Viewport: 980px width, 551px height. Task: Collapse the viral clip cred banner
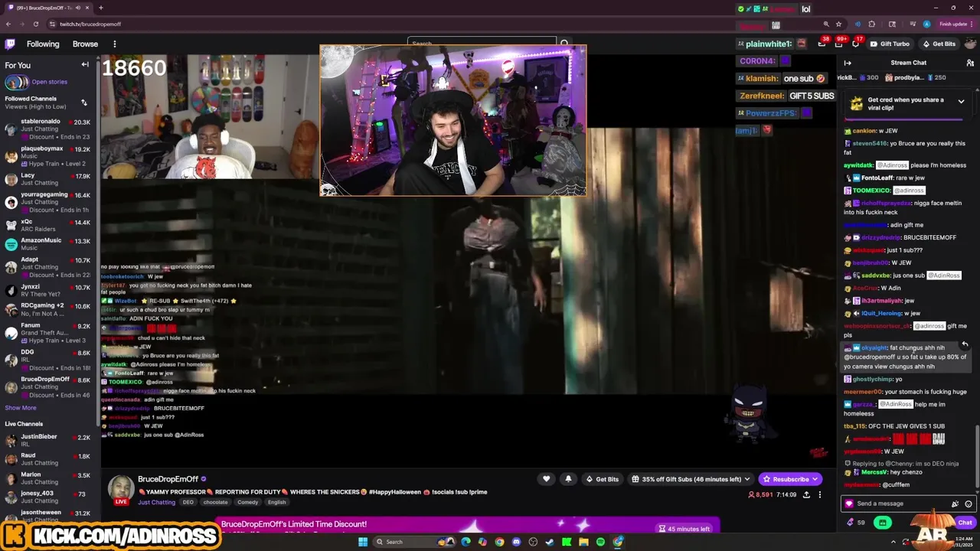(961, 101)
